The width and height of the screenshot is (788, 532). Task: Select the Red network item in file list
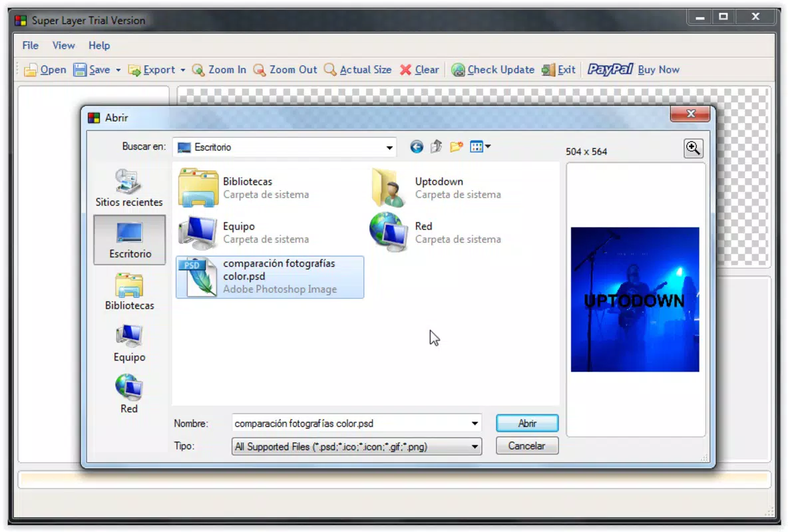[435, 233]
